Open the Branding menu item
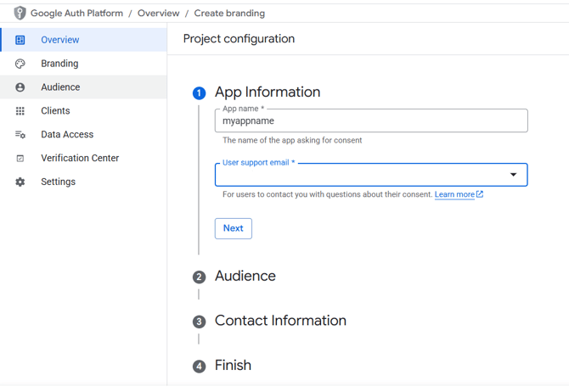The width and height of the screenshot is (569, 392). tap(59, 64)
